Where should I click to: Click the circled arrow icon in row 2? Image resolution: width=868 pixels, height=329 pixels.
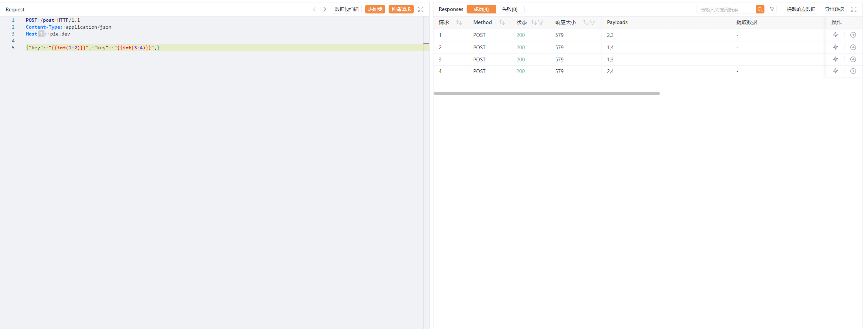[853, 47]
